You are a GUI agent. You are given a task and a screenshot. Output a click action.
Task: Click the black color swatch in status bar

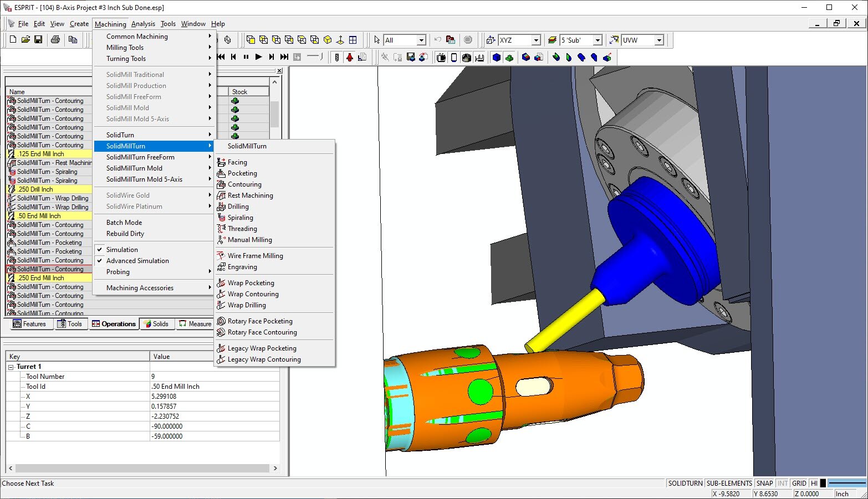tap(823, 483)
